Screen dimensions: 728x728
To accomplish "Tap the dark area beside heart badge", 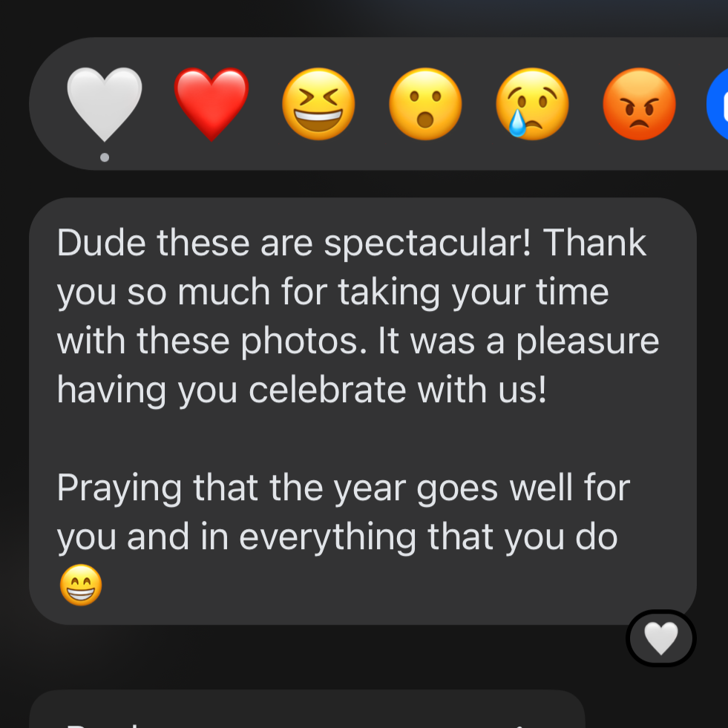I will coord(325,655).
